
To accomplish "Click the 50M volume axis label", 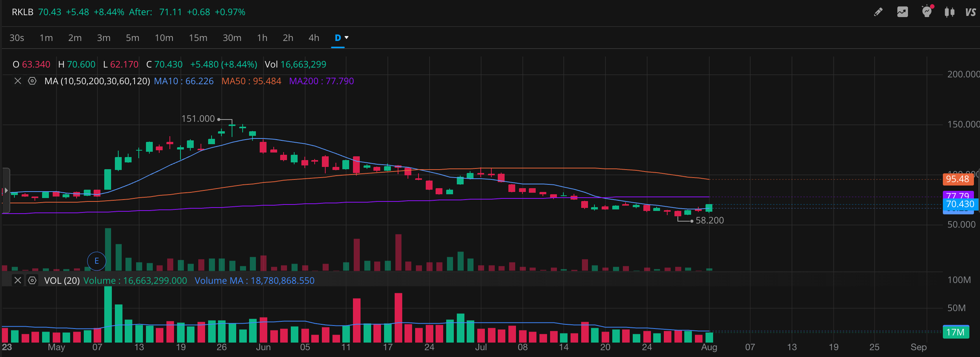I will [956, 308].
